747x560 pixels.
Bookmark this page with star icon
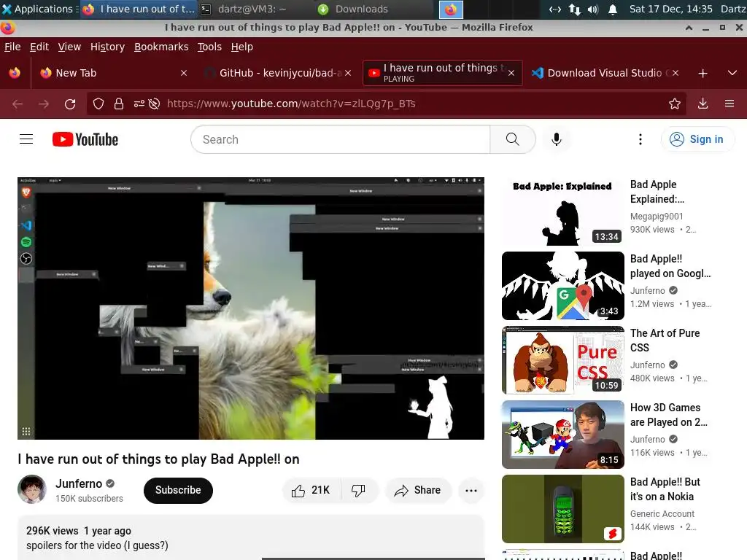tap(674, 104)
